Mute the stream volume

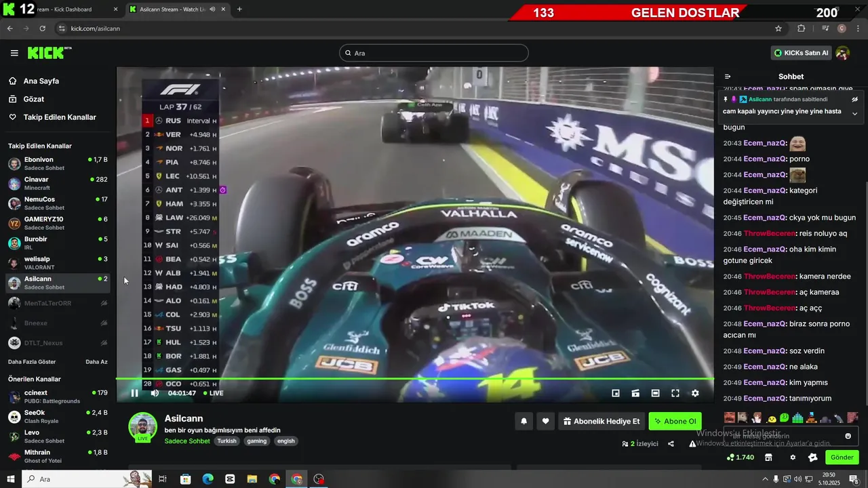tap(155, 393)
